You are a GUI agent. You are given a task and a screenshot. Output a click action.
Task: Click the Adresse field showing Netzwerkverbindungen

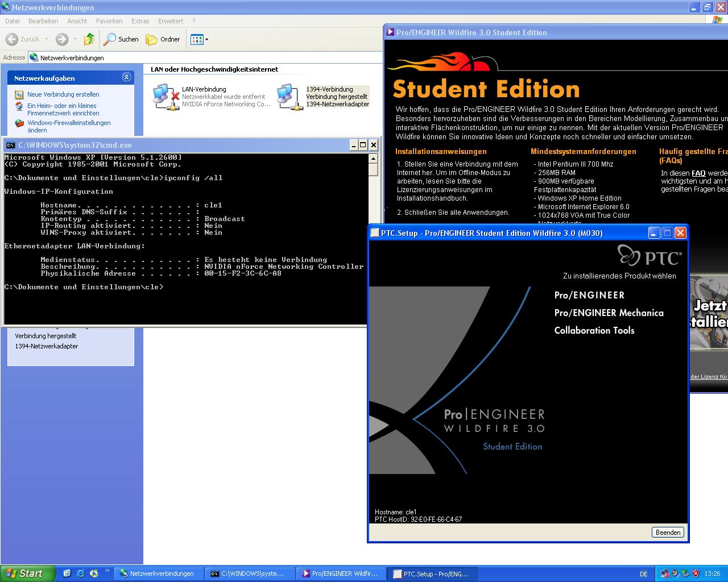pos(205,57)
